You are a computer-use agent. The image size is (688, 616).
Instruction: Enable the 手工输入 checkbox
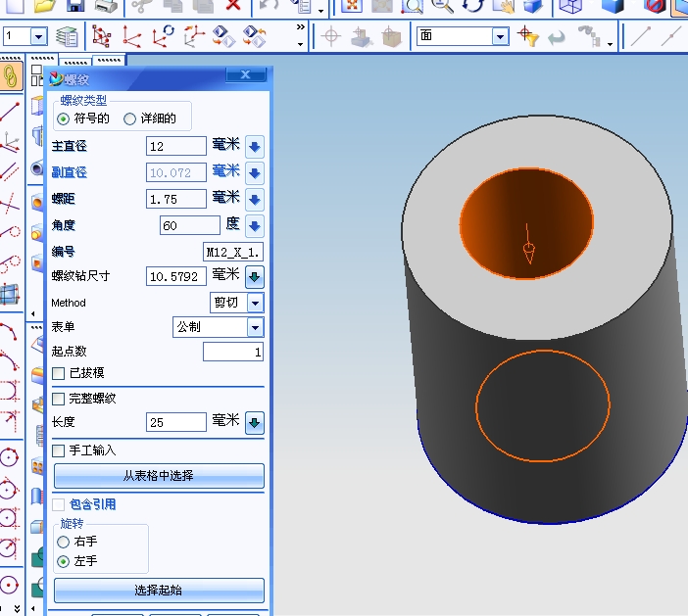58,450
